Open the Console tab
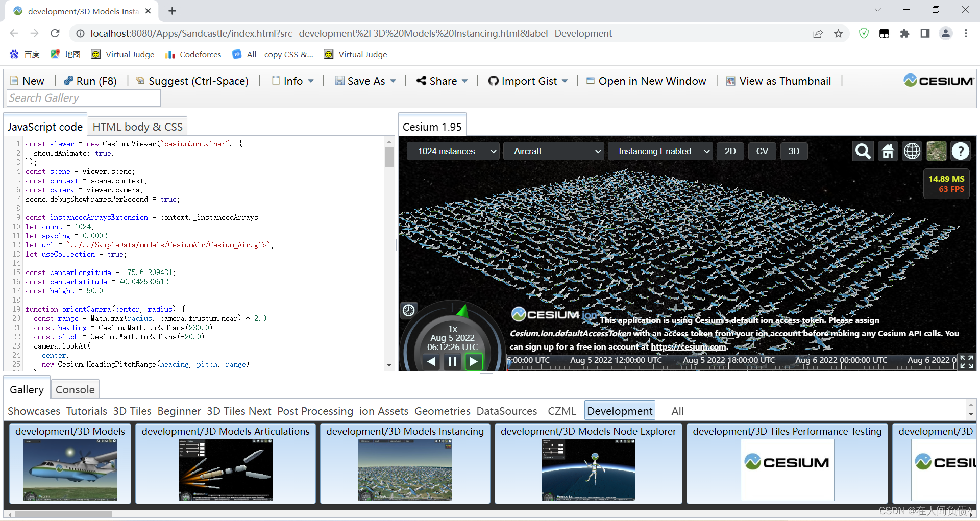Image resolution: width=980 pixels, height=521 pixels. tap(75, 389)
